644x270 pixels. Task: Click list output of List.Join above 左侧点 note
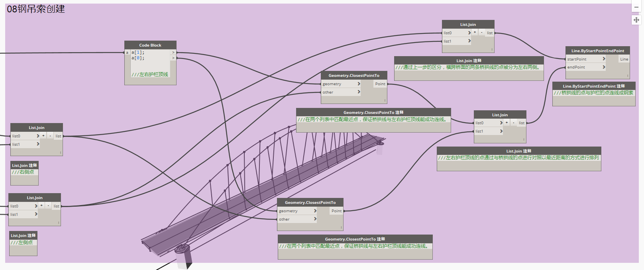click(57, 206)
